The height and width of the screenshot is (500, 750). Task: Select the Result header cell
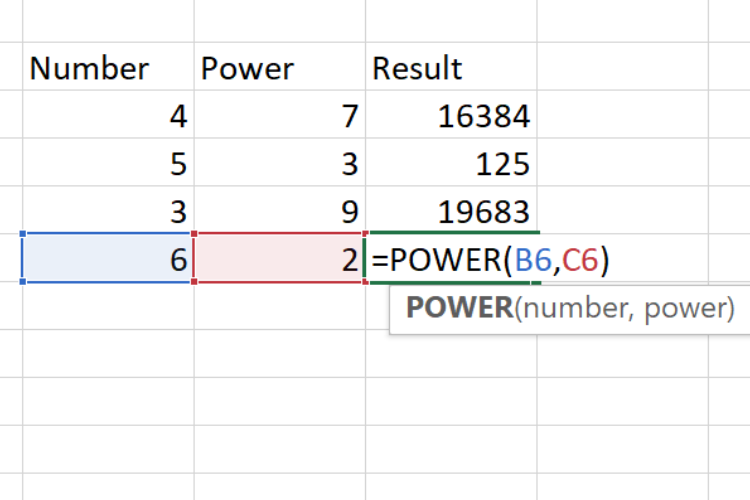pyautogui.click(x=451, y=67)
